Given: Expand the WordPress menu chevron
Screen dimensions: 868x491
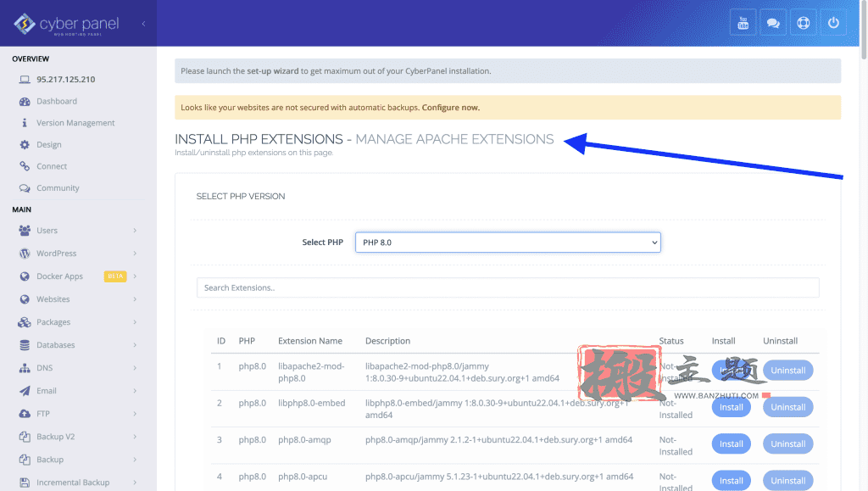Looking at the screenshot, I should (135, 254).
